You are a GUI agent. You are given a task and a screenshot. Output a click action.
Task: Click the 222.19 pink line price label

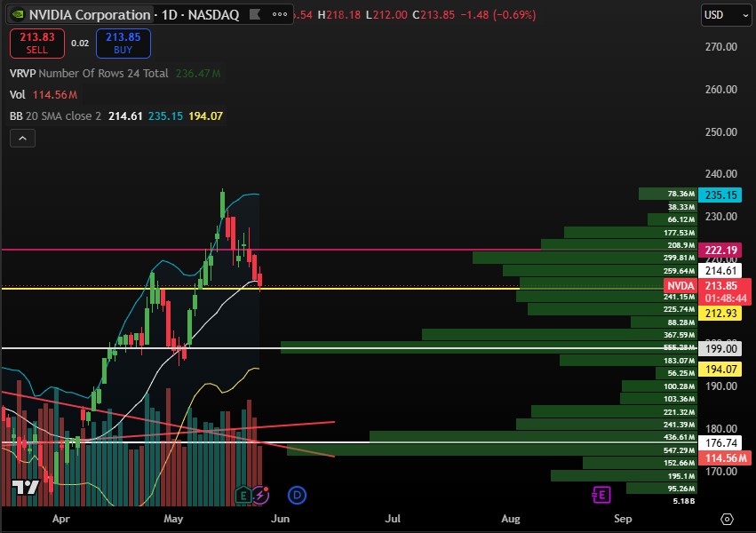(720, 251)
